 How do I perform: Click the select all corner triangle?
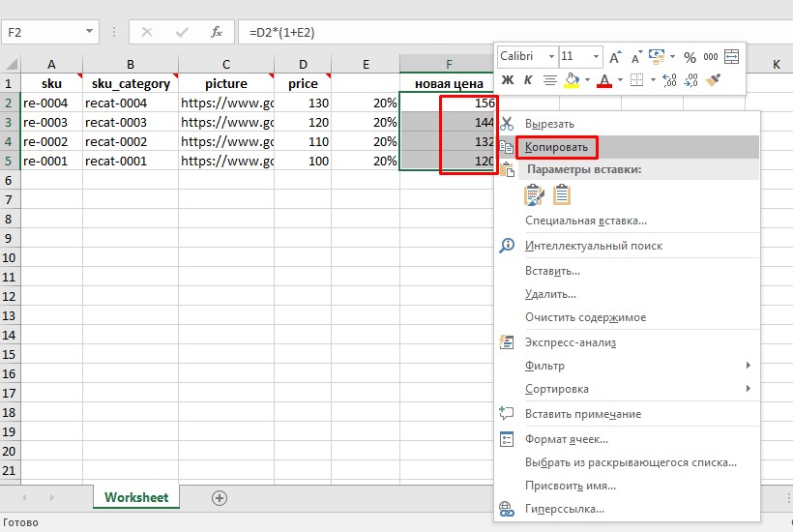(x=11, y=64)
